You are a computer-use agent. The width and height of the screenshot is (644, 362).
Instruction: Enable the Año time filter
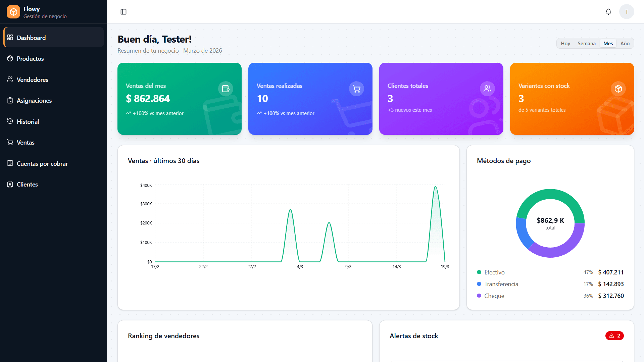625,43
